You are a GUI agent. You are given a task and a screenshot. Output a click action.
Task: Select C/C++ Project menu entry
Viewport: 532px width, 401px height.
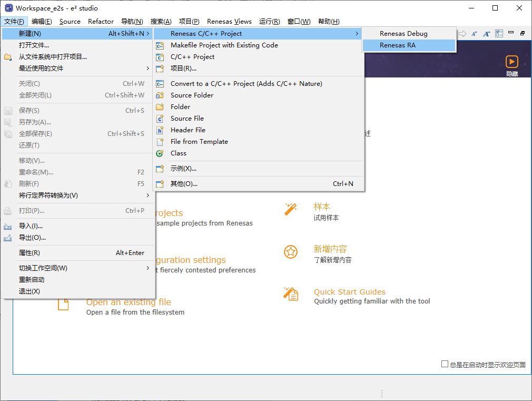258,57
